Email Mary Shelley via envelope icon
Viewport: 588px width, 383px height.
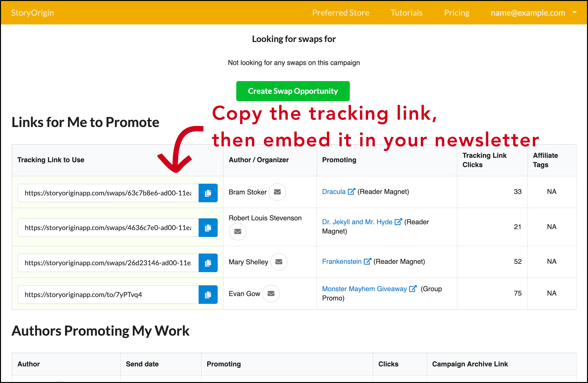[x=279, y=262]
